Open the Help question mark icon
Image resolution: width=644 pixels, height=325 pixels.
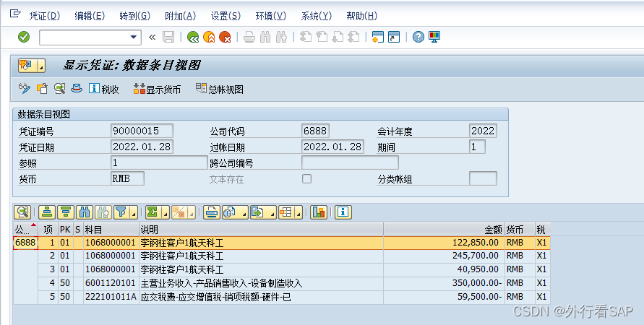pyautogui.click(x=418, y=38)
